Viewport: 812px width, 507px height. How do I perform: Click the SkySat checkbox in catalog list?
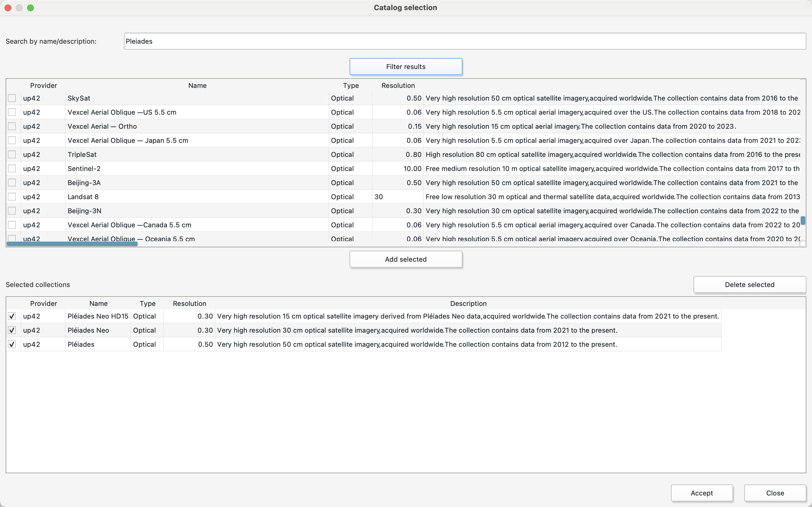[x=12, y=97]
